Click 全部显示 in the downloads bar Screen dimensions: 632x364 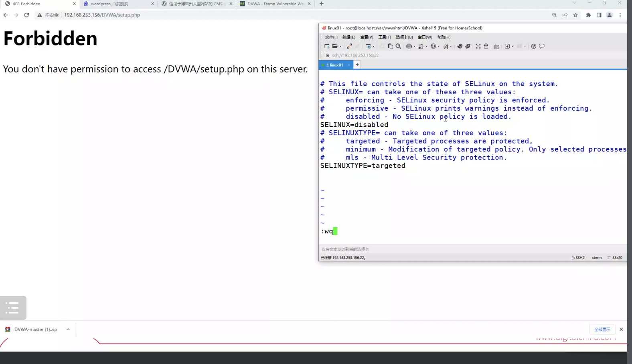(602, 330)
